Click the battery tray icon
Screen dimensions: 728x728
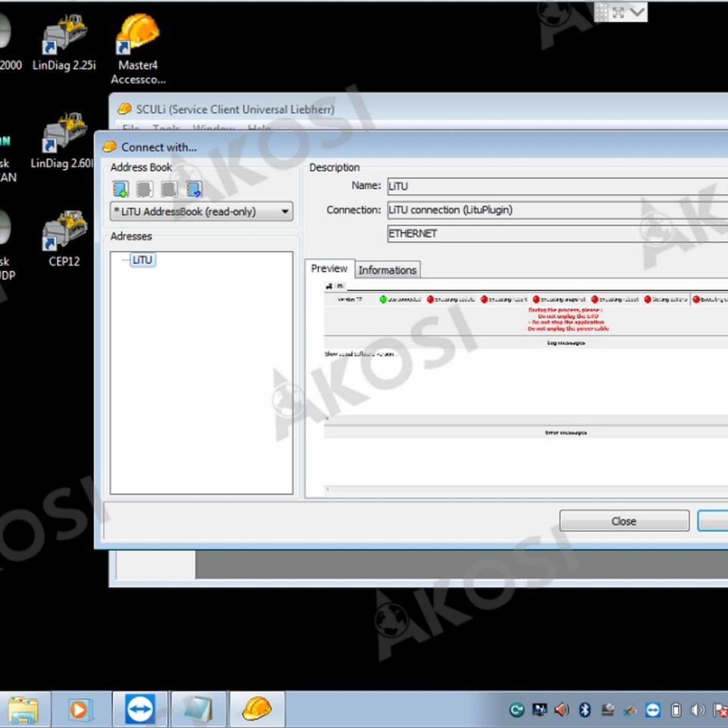[x=676, y=710]
